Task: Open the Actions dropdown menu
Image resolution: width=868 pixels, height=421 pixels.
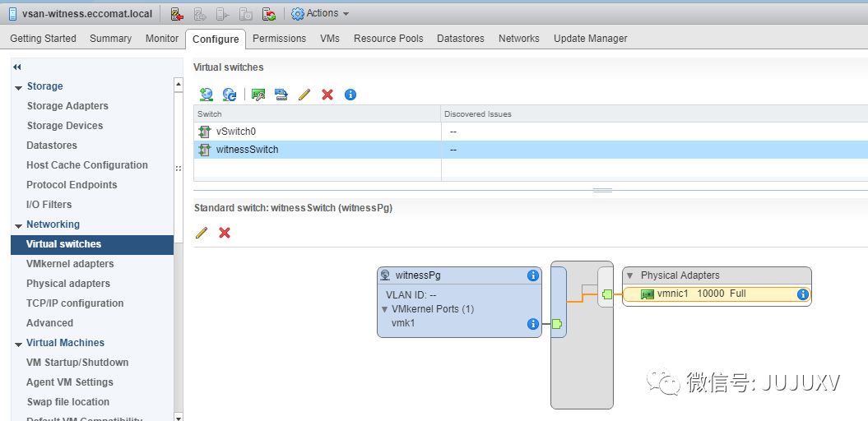Action: 320,13
